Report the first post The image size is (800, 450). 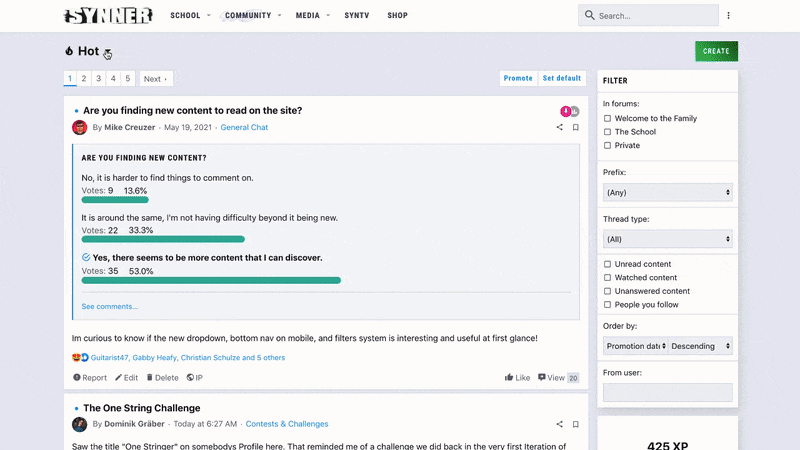pos(90,378)
